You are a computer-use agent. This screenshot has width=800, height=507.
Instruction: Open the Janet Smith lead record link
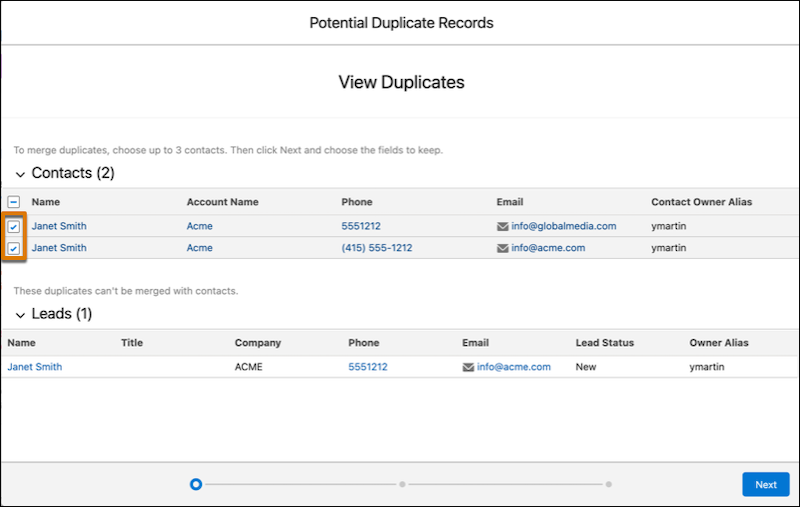tap(35, 367)
